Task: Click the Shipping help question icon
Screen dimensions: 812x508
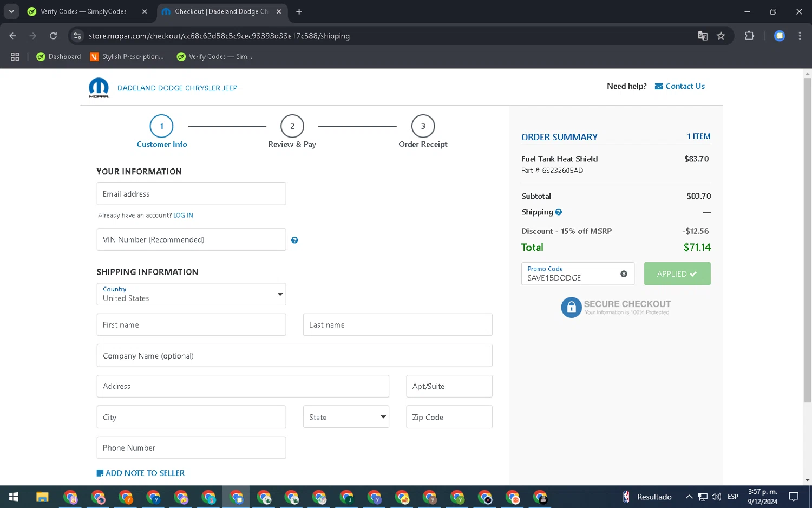Action: (x=559, y=212)
